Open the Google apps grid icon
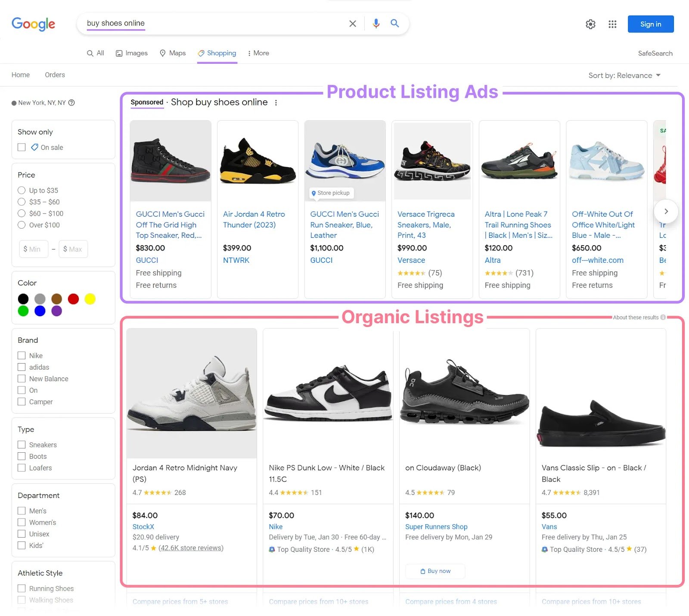The width and height of the screenshot is (689, 616). 612,24
